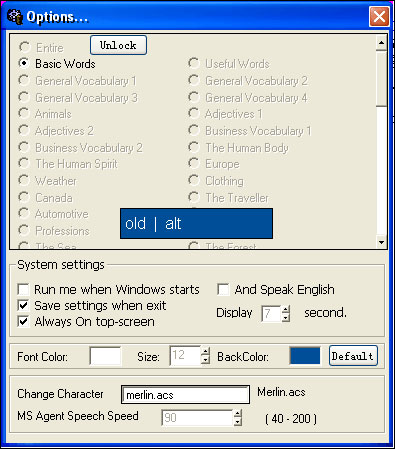Decrease font Size with down arrow
The height and width of the screenshot is (449, 395).
206,360
